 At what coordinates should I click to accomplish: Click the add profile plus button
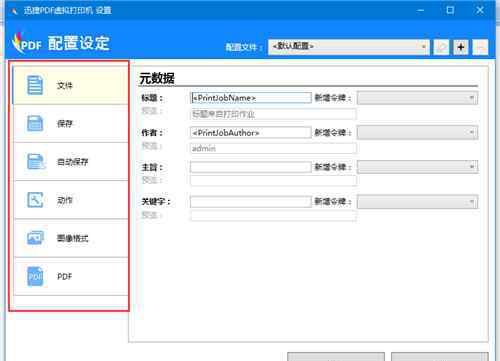461,47
